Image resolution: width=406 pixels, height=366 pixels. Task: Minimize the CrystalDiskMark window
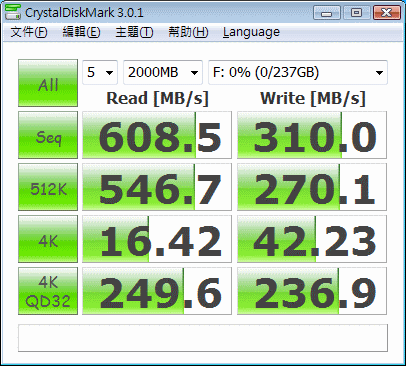pos(327,13)
